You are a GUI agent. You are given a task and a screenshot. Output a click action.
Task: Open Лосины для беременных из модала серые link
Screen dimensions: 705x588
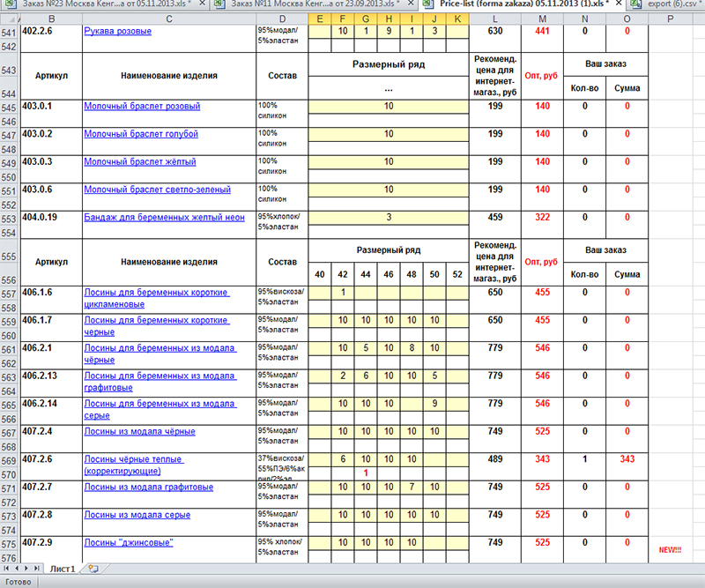tap(160, 409)
